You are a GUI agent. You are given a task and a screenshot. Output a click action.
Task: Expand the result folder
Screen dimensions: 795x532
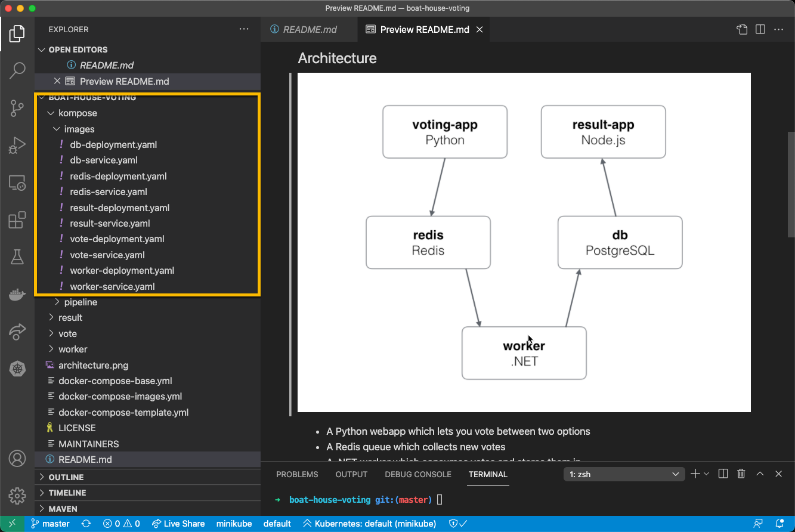pyautogui.click(x=51, y=317)
